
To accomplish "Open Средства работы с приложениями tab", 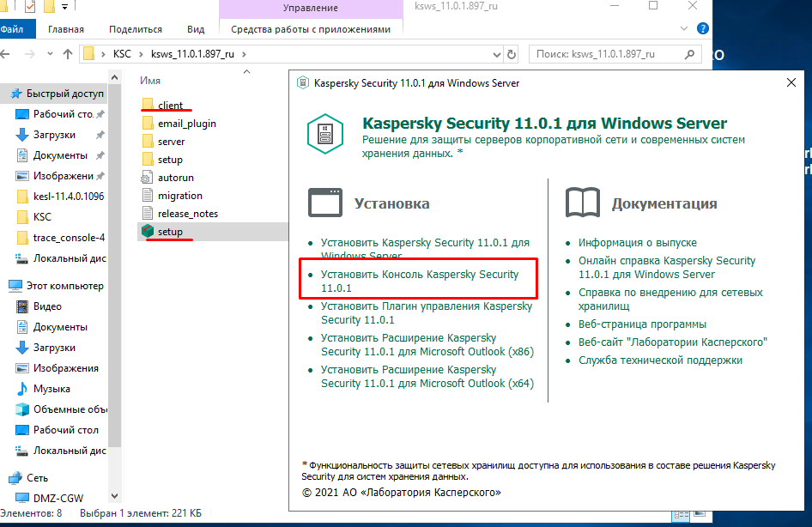I will [x=311, y=29].
